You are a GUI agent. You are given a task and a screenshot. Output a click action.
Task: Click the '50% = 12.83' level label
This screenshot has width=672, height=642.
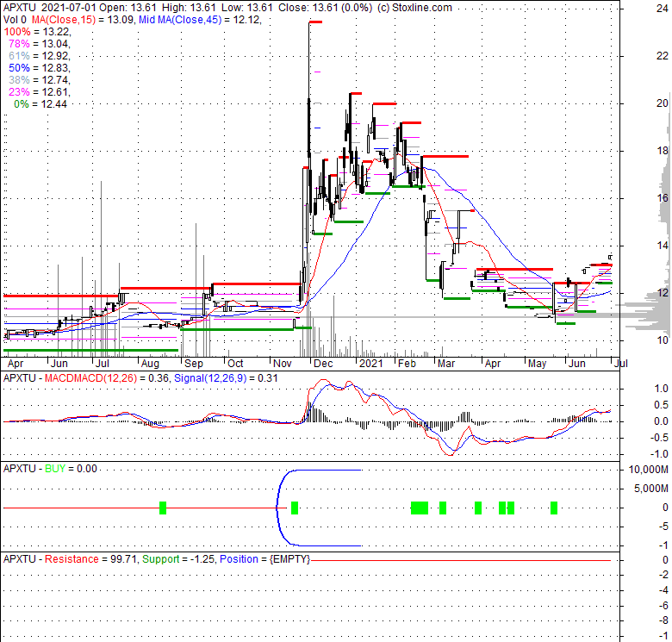[x=40, y=68]
